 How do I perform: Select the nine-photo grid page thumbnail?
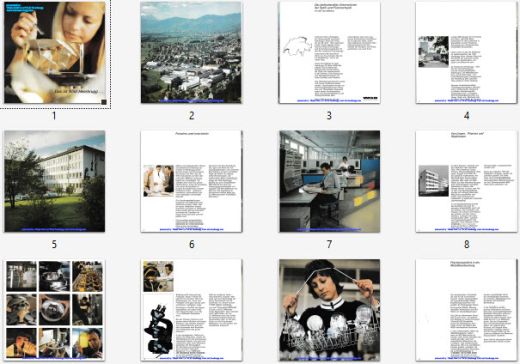click(x=55, y=310)
